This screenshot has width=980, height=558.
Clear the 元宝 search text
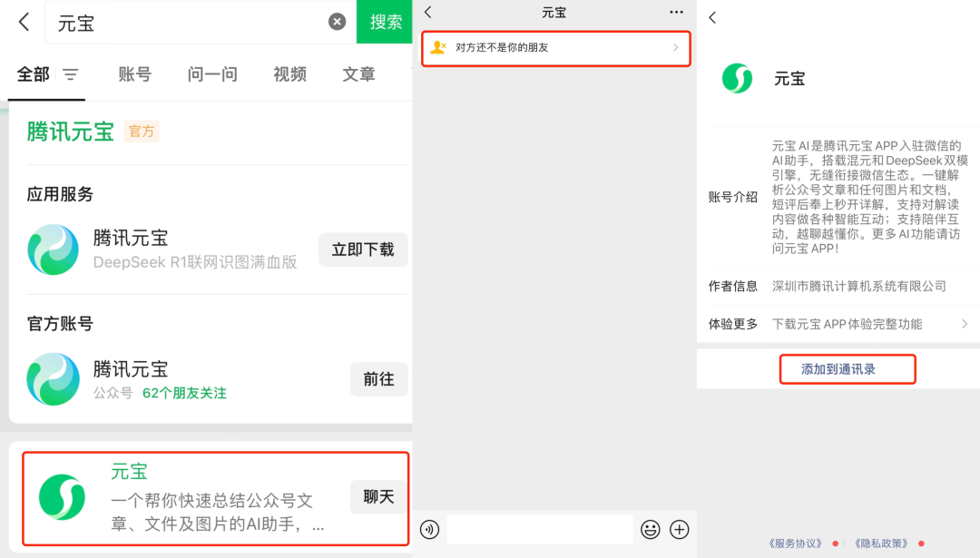[x=337, y=22]
